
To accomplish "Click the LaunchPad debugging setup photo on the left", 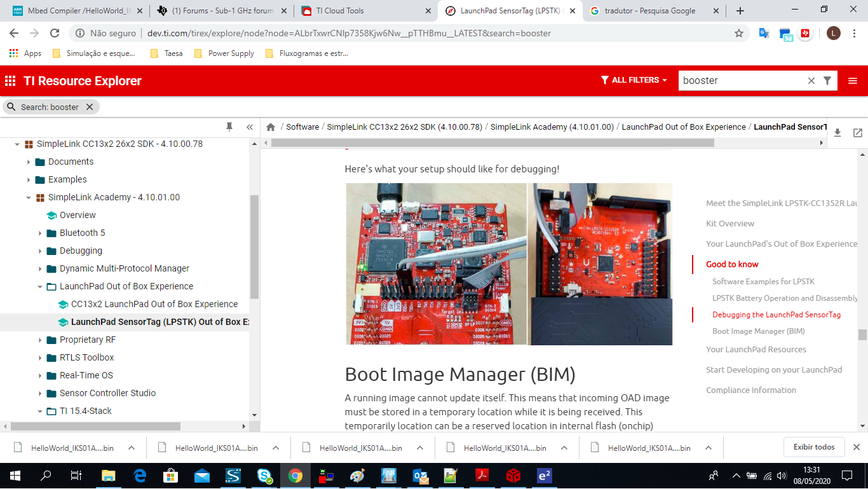I will (x=436, y=264).
